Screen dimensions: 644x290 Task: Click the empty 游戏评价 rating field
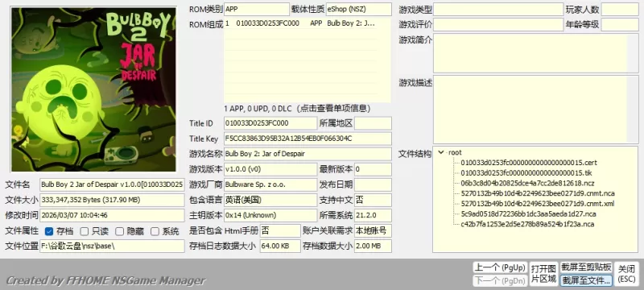coord(498,25)
